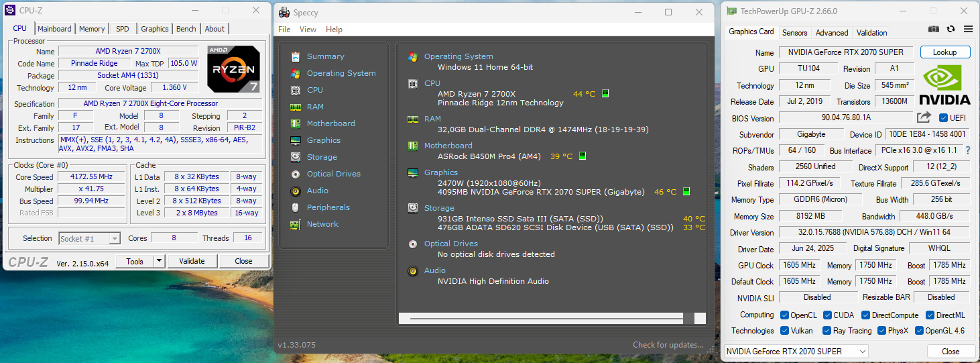This screenshot has width=980, height=363.
Task: Switch to Graphics tab in CPU-Z
Action: click(x=154, y=29)
